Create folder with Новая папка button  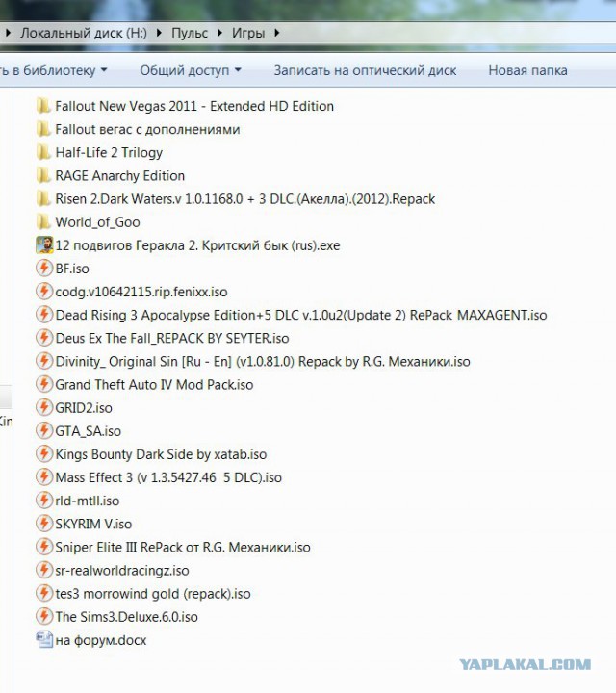pyautogui.click(x=527, y=70)
